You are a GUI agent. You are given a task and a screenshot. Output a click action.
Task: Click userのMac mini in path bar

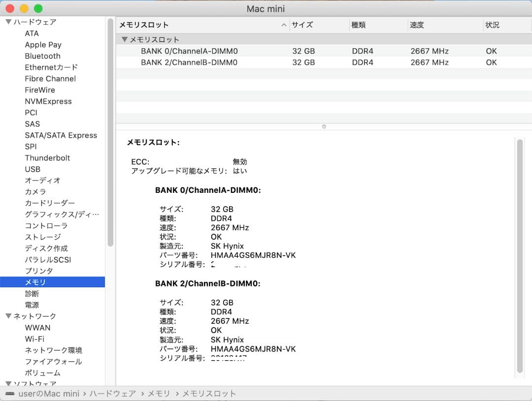point(49,394)
